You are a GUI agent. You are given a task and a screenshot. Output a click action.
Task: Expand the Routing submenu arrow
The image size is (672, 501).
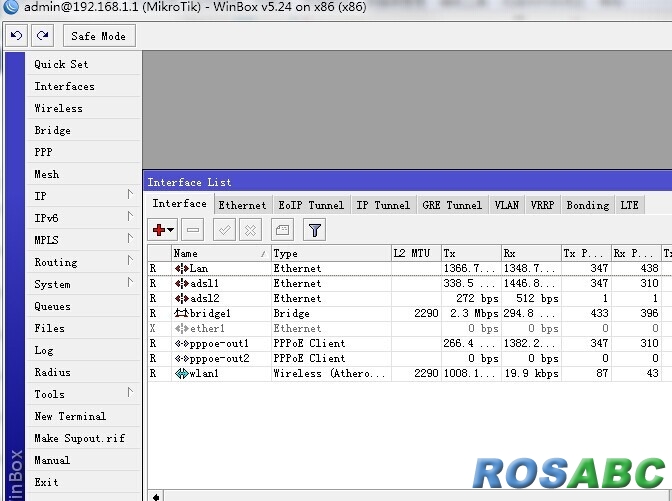(x=130, y=260)
